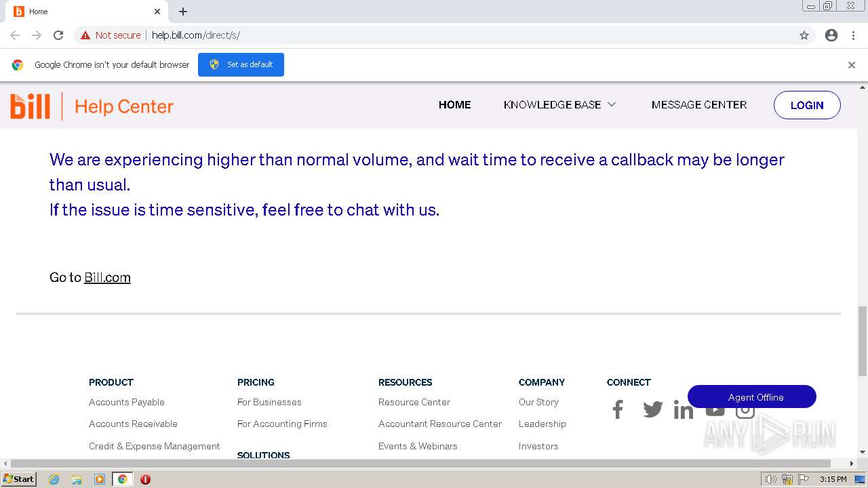Click red Opera-like taskbar icon

(145, 479)
